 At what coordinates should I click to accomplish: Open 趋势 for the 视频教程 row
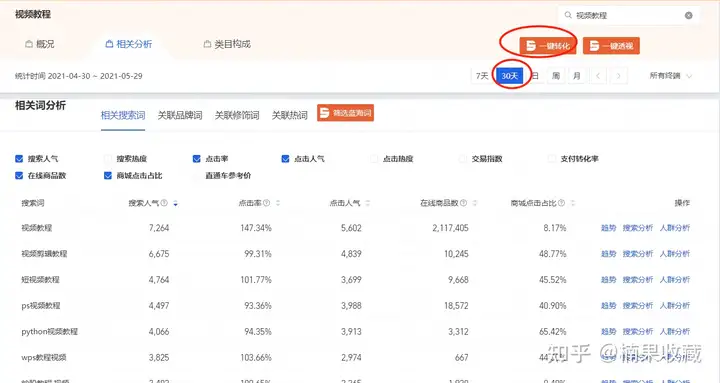coord(608,228)
